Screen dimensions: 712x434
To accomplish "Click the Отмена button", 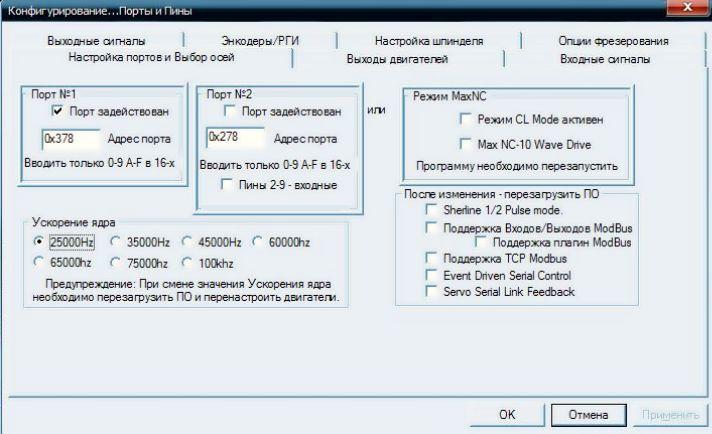I will tap(588, 414).
